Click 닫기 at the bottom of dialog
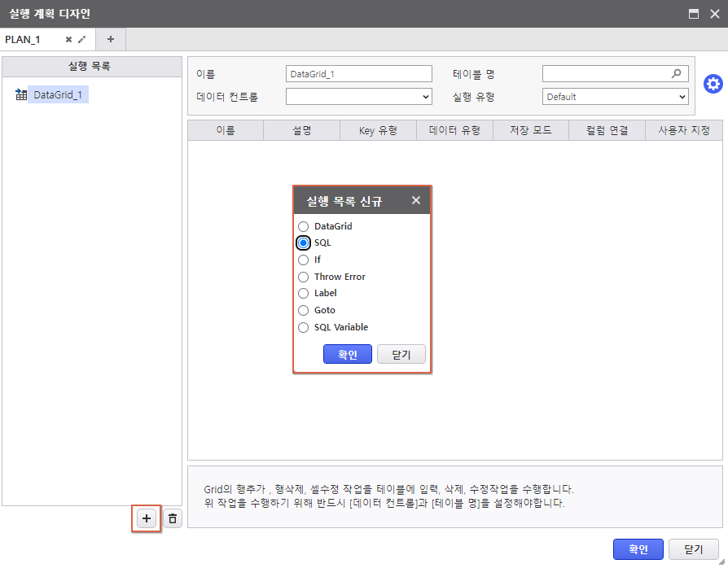 point(693,549)
